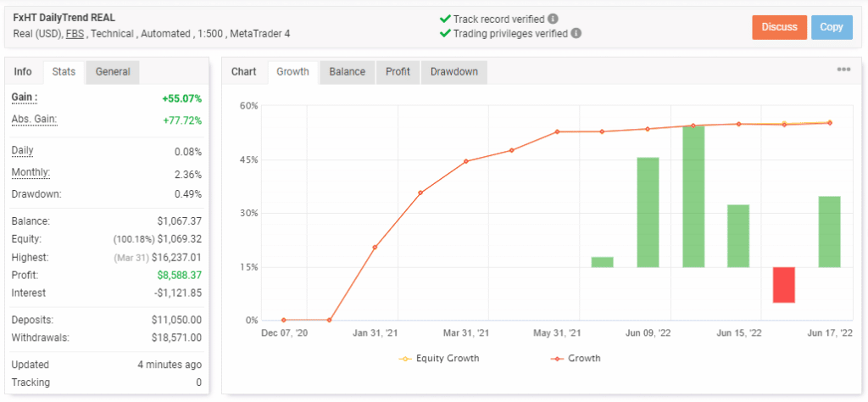Image resolution: width=868 pixels, height=402 pixels.
Task: Select the tallest green bar in chart
Action: coord(693,196)
